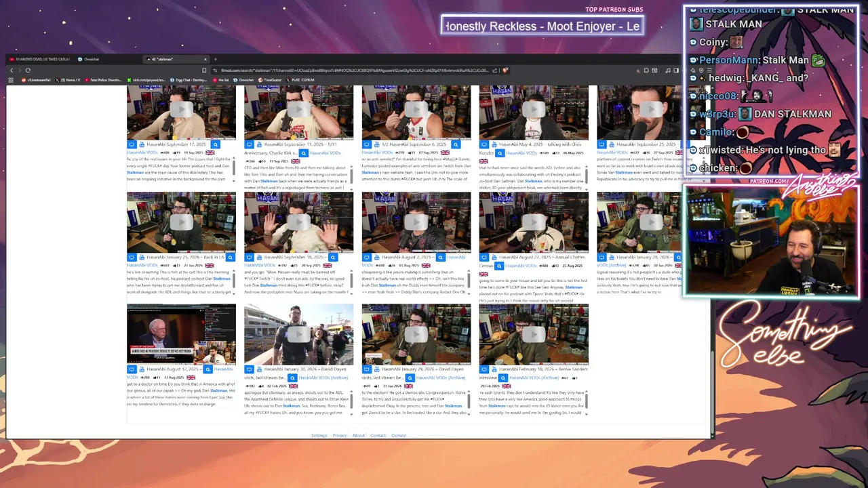The height and width of the screenshot is (488, 868).
Task: Open the Home / X bookmark
Action: [x=68, y=80]
